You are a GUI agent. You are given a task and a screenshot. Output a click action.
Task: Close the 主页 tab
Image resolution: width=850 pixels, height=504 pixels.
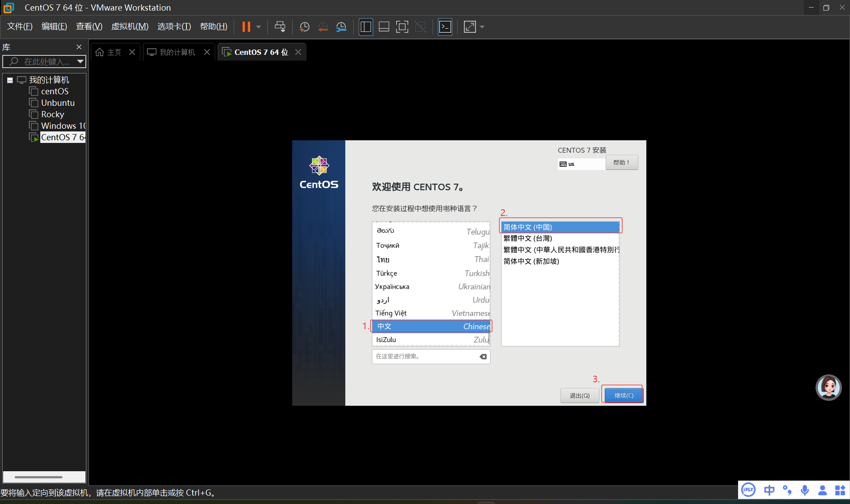tap(132, 52)
